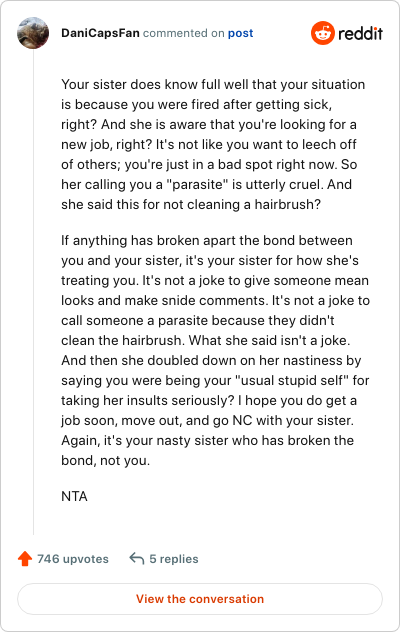Click the "NTA" verdict text

point(74,496)
